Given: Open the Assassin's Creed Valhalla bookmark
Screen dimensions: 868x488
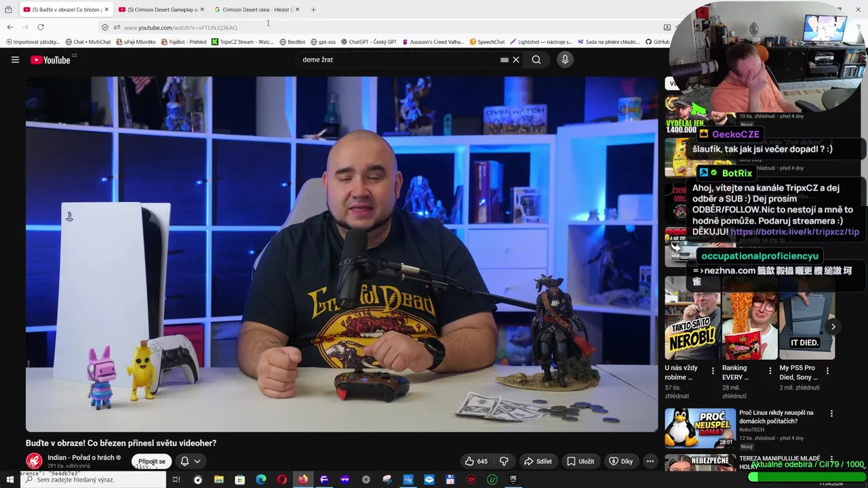Looking at the screenshot, I should [433, 42].
